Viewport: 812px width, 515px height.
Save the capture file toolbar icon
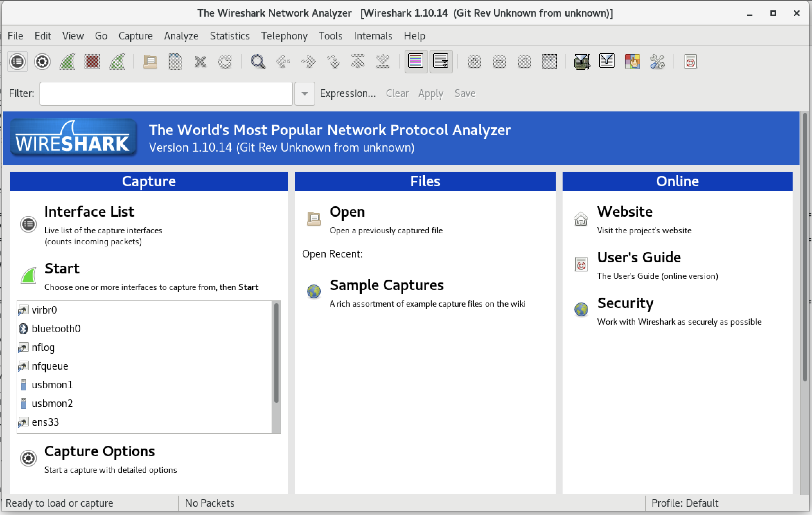pos(175,62)
